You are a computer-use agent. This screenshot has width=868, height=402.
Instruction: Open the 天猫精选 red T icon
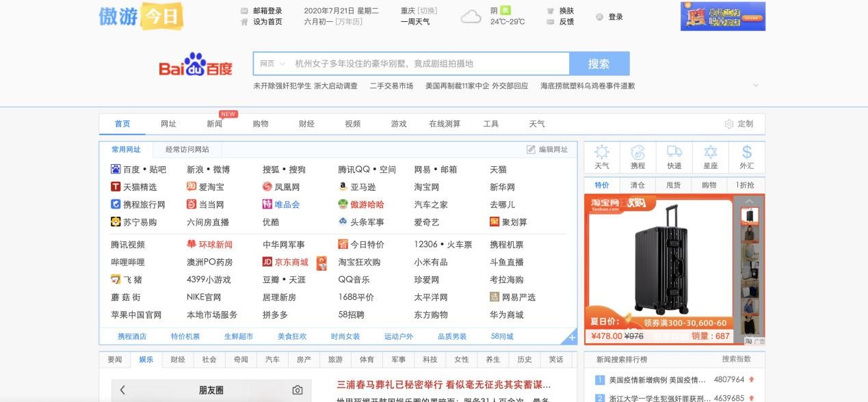(x=116, y=187)
